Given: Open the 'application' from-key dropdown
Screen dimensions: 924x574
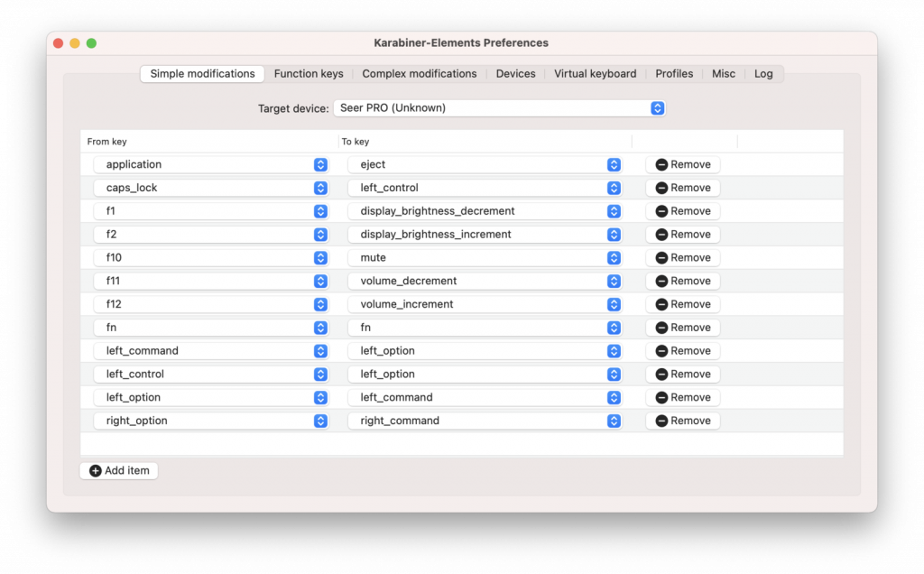Looking at the screenshot, I should 210,164.
